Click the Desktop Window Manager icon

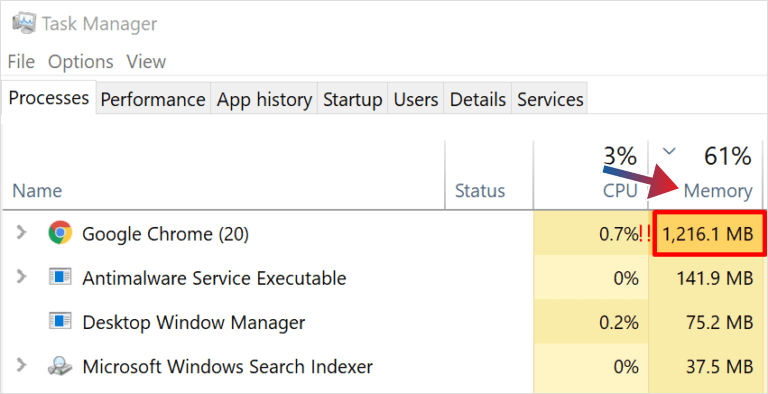(60, 322)
